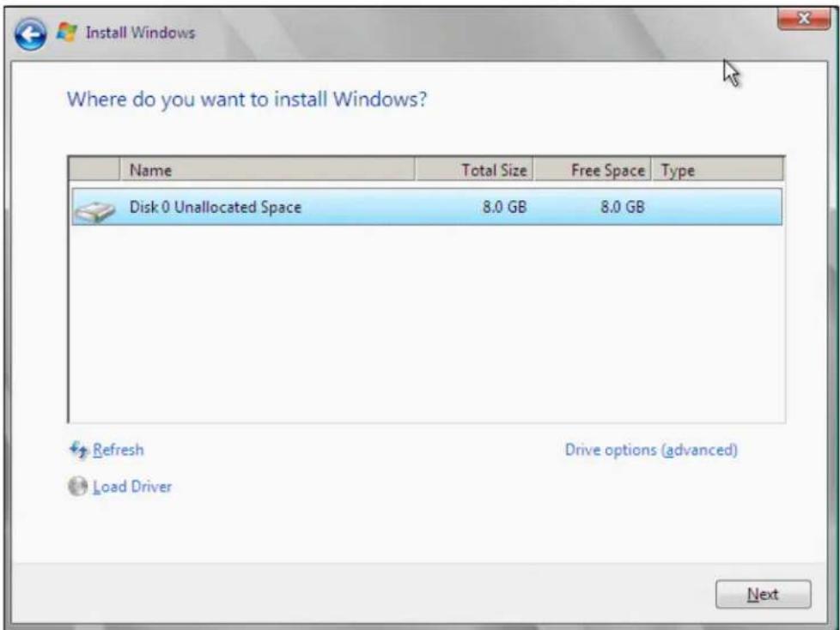This screenshot has height=630, width=840.
Task: Close the Install Windows dialog
Action: tap(803, 19)
